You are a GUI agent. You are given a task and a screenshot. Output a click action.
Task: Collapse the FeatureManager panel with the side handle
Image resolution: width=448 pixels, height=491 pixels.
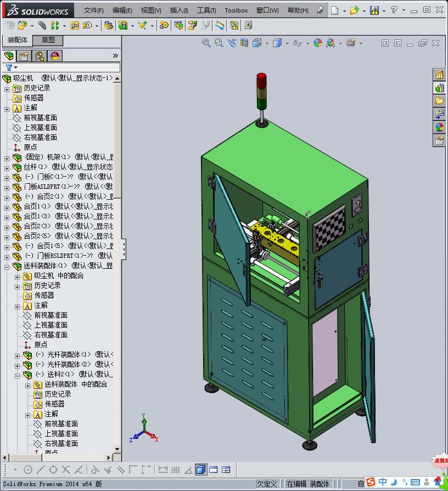[x=124, y=249]
